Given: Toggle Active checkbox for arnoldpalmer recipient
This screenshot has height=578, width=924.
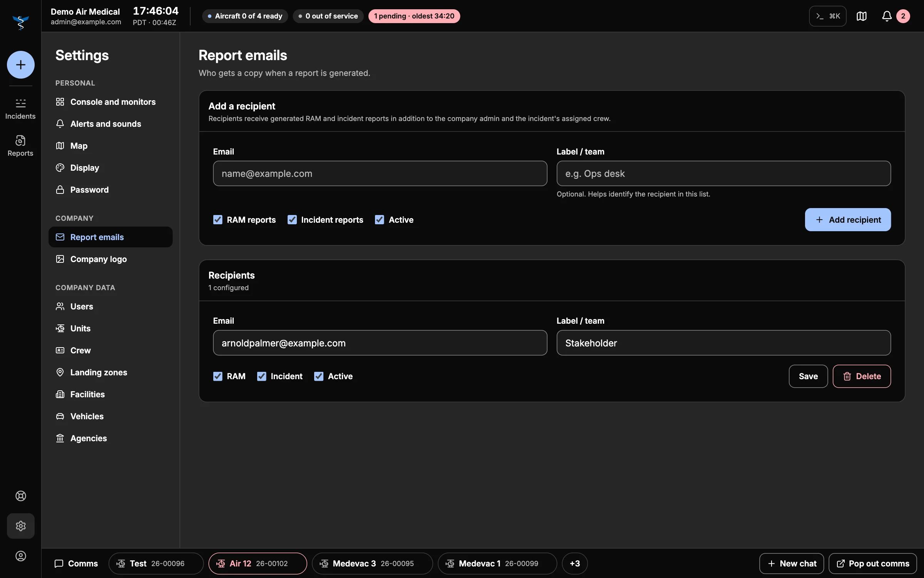Looking at the screenshot, I should click(x=319, y=376).
